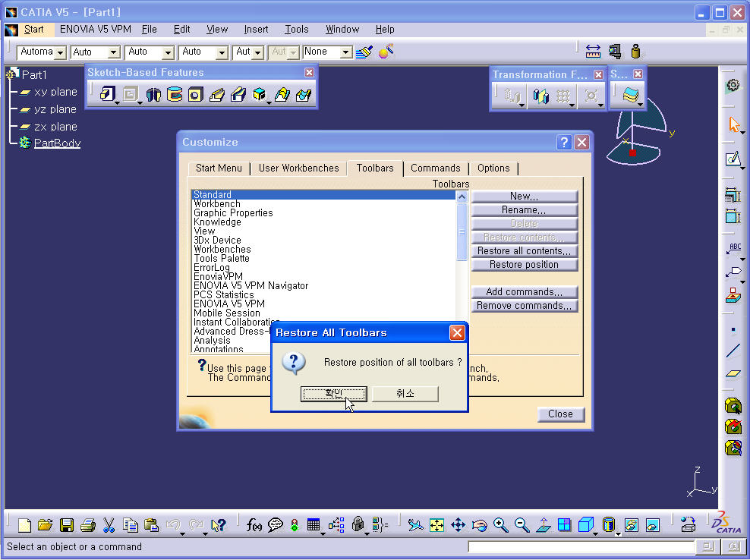Click the Zoom In magnifier icon
Viewport: 750px width, 560px height.
click(500, 525)
